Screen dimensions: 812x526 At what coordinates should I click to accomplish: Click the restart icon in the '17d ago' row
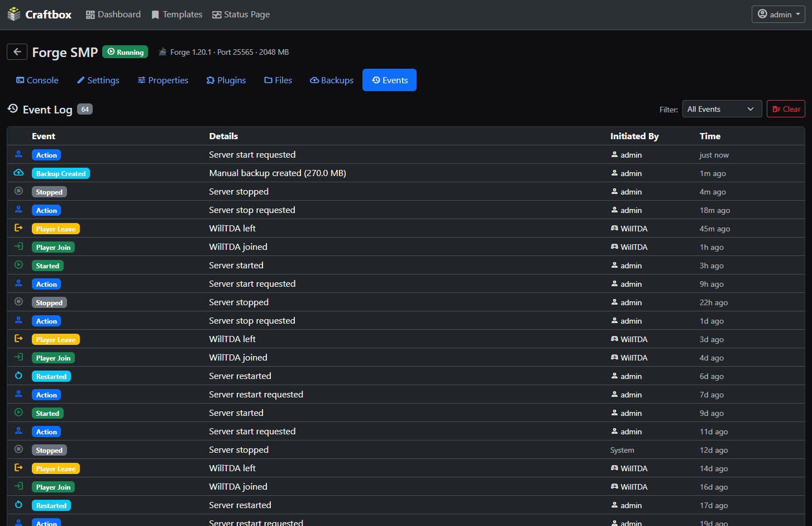pyautogui.click(x=18, y=505)
